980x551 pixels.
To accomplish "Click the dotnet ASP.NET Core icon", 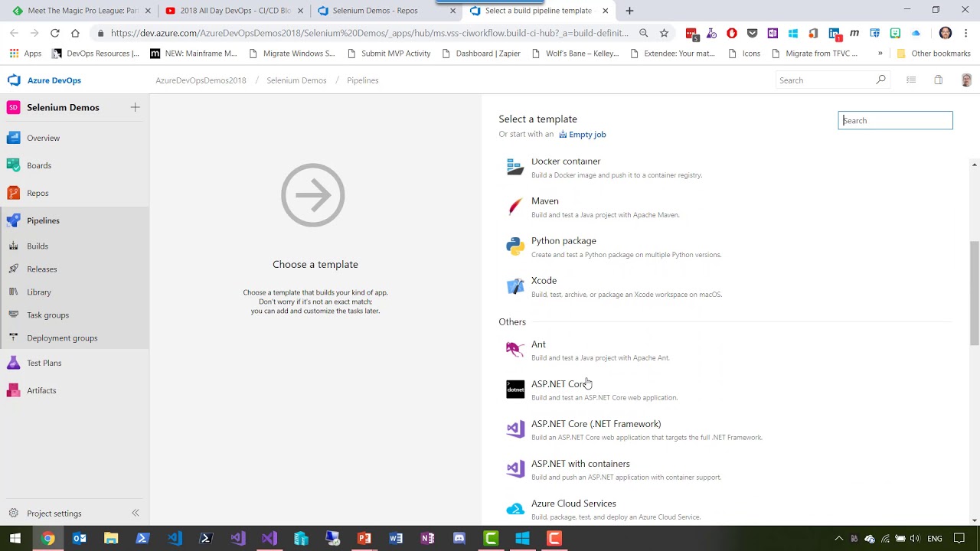I will 515,390.
